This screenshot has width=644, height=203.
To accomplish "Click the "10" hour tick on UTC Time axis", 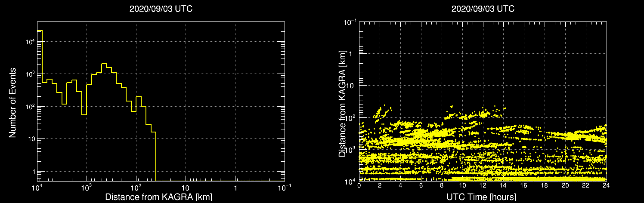I will click(x=462, y=186).
